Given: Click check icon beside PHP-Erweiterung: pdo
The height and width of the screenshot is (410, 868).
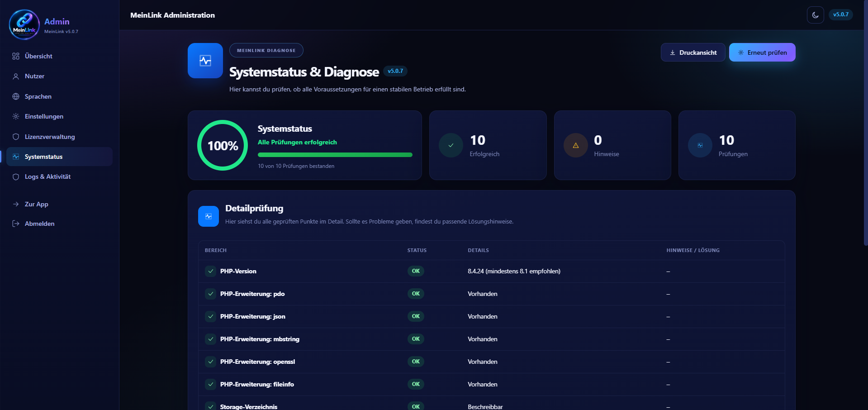Looking at the screenshot, I should tap(211, 294).
